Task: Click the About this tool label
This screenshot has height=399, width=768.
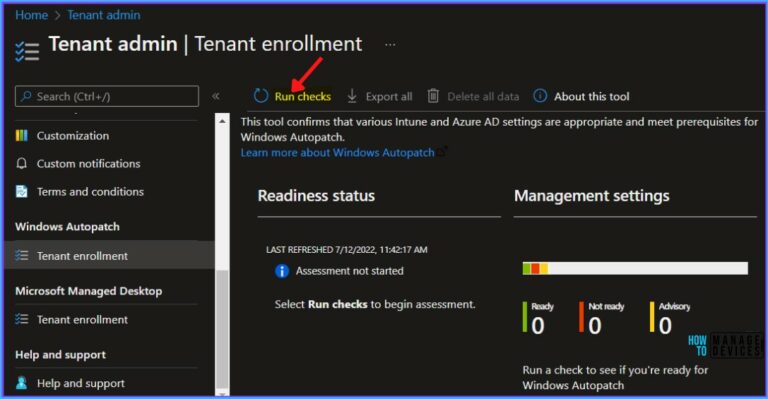Action: pyautogui.click(x=592, y=96)
